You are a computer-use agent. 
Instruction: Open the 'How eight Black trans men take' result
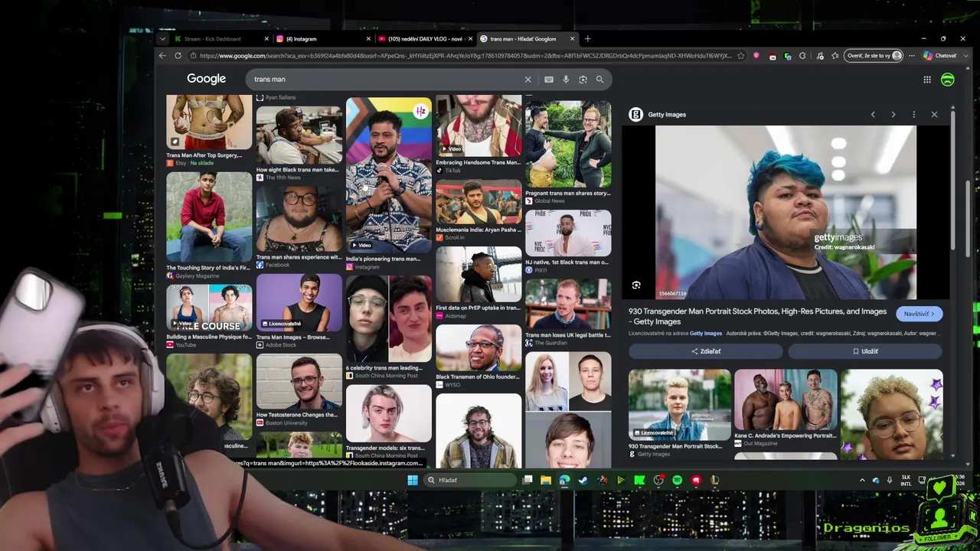[299, 144]
